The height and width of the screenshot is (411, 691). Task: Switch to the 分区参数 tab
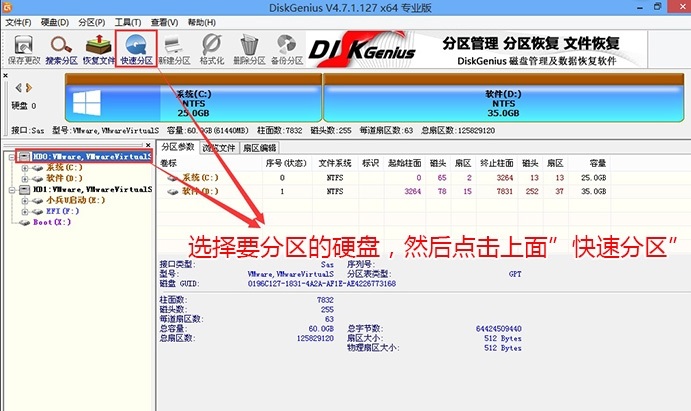coord(178,147)
